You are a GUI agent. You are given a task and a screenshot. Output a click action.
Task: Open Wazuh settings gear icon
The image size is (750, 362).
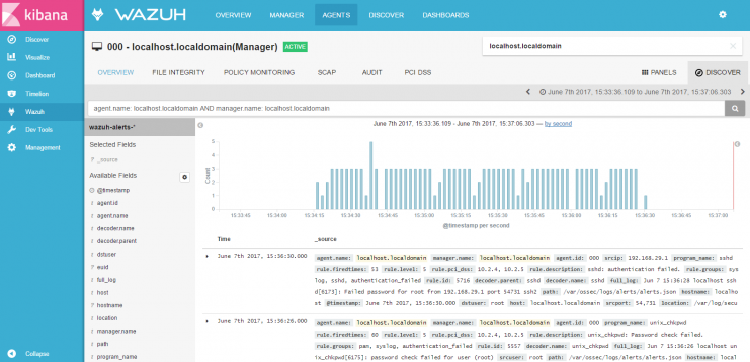[723, 15]
